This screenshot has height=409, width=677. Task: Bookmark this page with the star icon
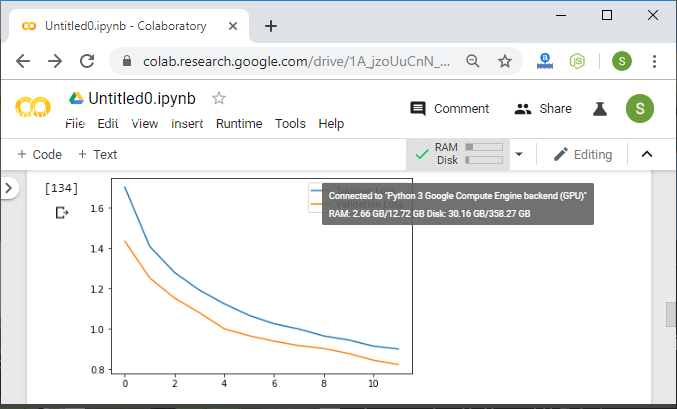(x=504, y=61)
